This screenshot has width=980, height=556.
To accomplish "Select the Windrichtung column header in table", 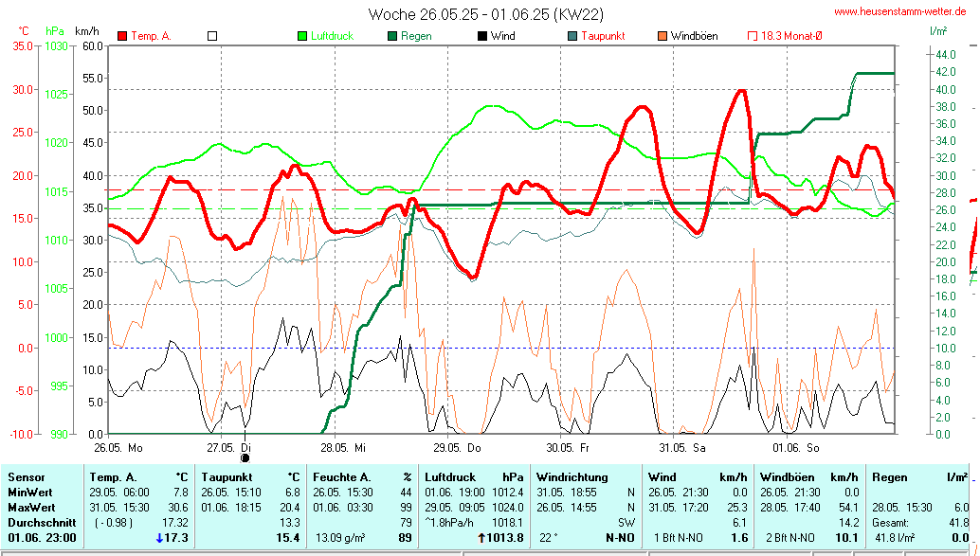I will [x=571, y=477].
